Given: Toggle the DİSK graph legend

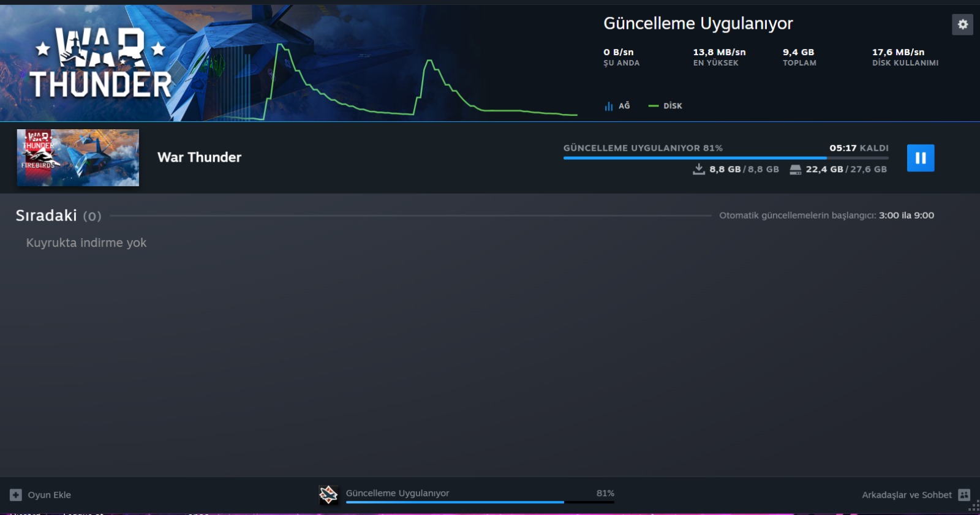Looking at the screenshot, I should [665, 106].
